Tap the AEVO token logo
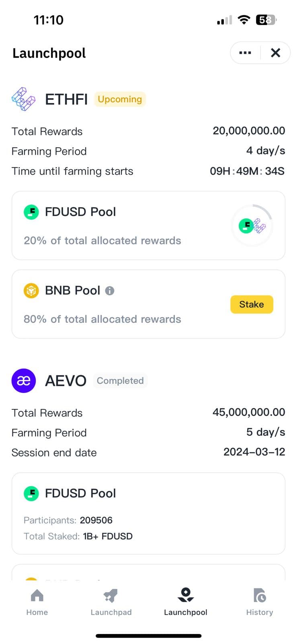297x644 pixels. click(x=24, y=381)
